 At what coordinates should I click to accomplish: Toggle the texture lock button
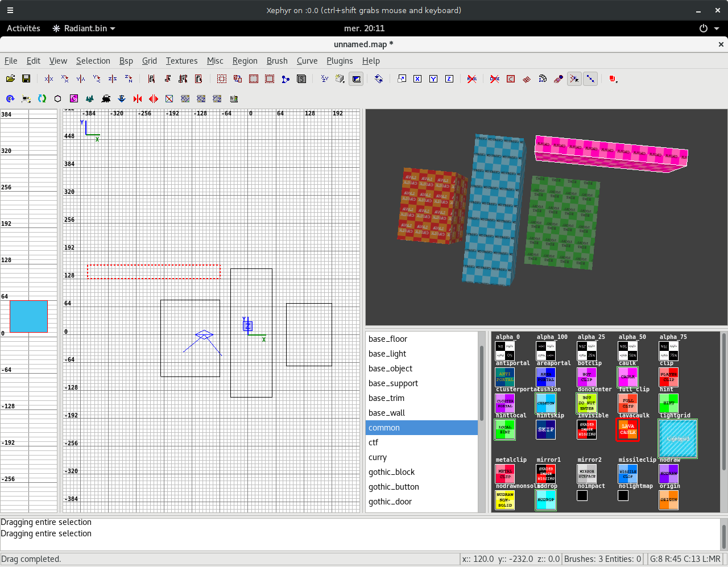(356, 79)
